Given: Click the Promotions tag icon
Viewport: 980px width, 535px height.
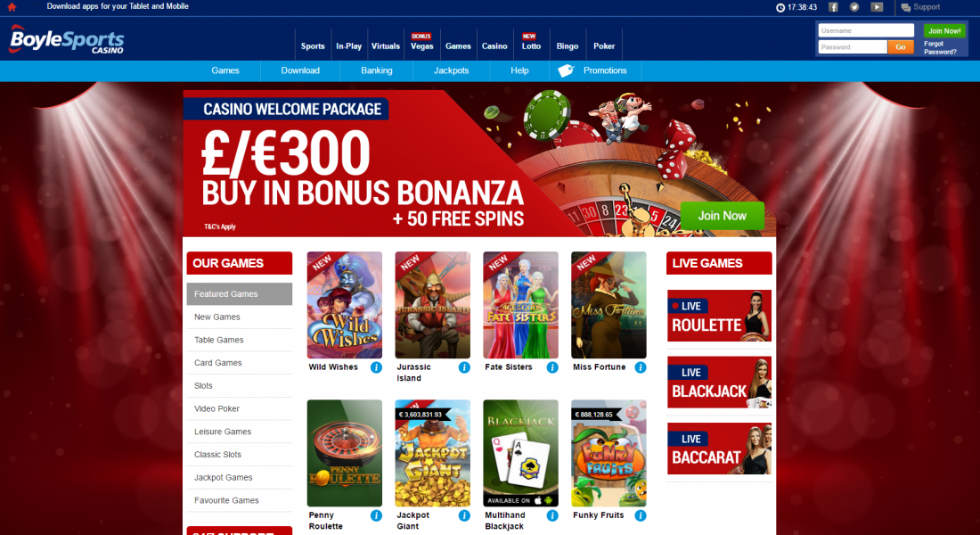Looking at the screenshot, I should tap(566, 70).
